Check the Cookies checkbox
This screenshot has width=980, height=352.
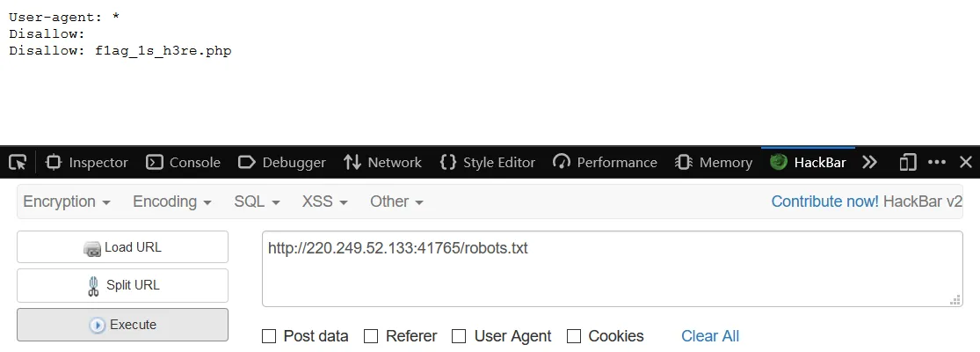coord(574,336)
